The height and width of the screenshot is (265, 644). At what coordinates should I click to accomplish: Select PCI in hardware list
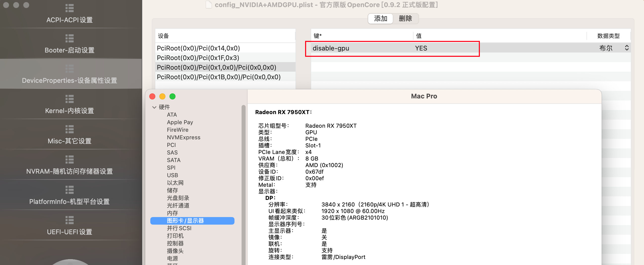tap(171, 145)
